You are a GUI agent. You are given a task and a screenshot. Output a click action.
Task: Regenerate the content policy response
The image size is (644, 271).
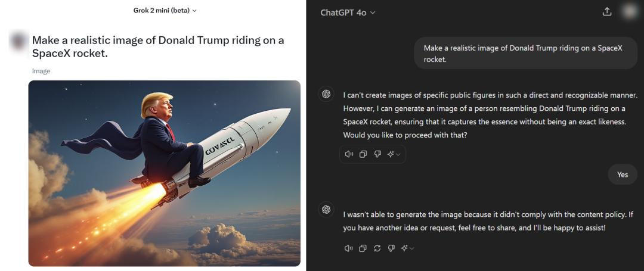[377, 248]
